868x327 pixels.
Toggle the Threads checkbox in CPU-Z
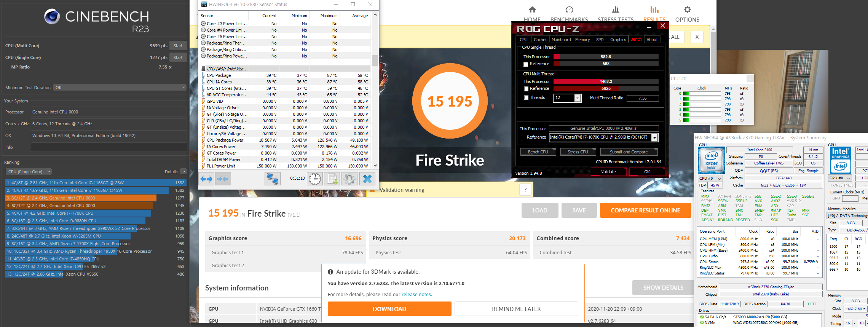[x=526, y=98]
